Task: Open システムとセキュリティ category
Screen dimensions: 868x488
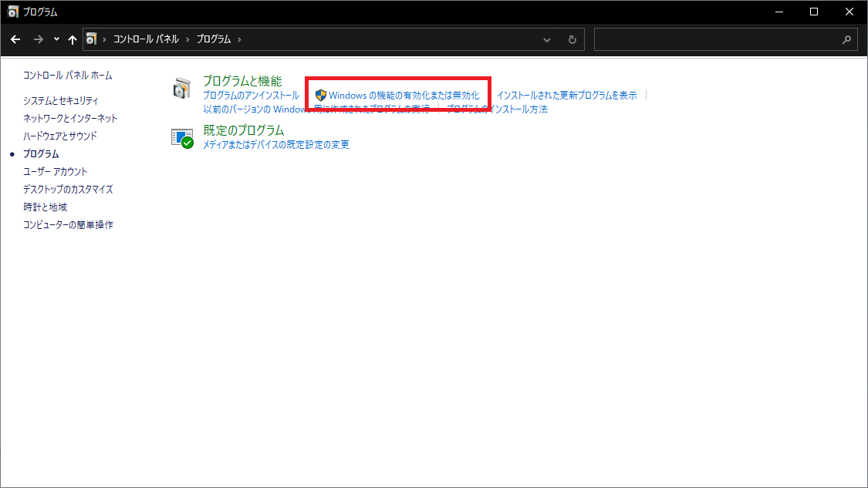Action: tap(61, 101)
